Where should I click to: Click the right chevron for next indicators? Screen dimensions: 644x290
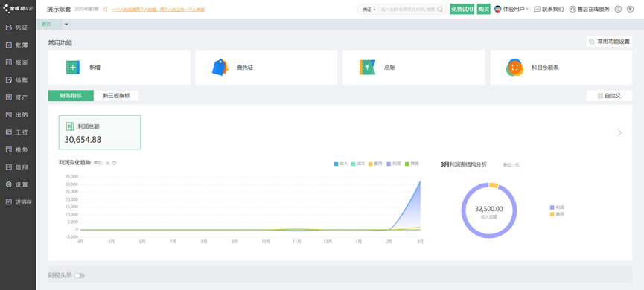tap(619, 132)
